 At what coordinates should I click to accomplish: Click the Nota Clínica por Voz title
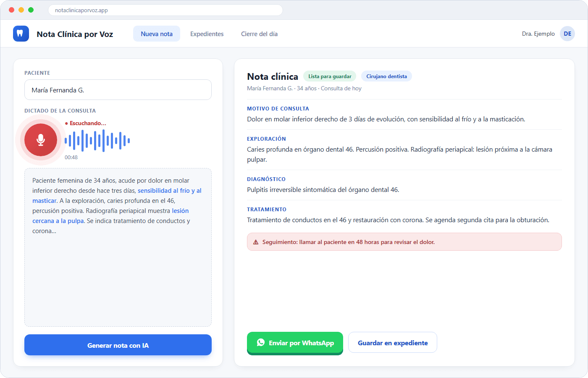tap(75, 34)
